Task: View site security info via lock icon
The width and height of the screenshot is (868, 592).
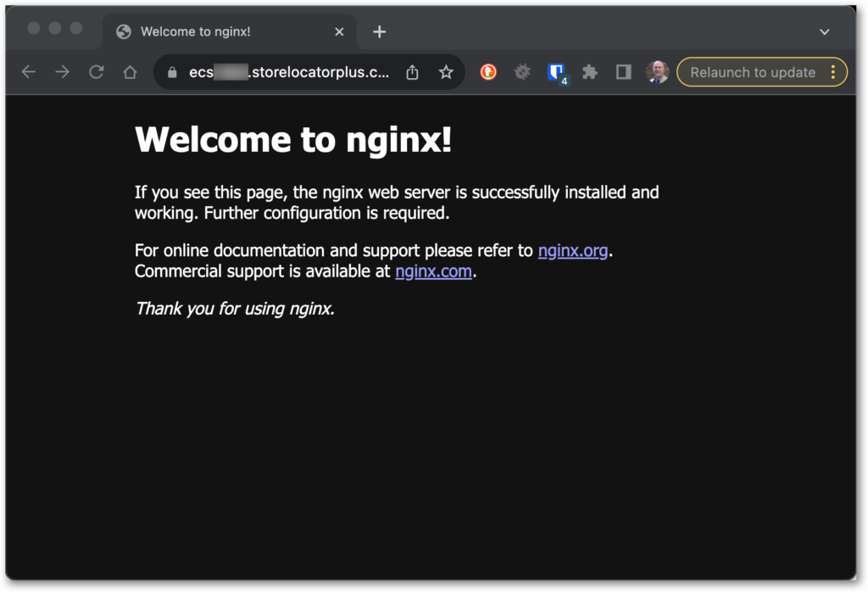Action: click(x=171, y=73)
